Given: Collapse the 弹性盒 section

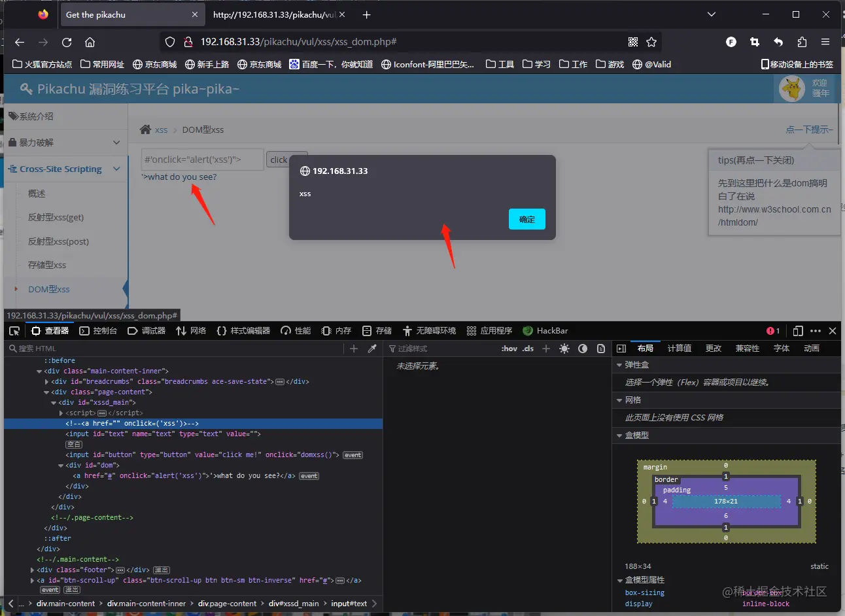Looking at the screenshot, I should pyautogui.click(x=619, y=365).
